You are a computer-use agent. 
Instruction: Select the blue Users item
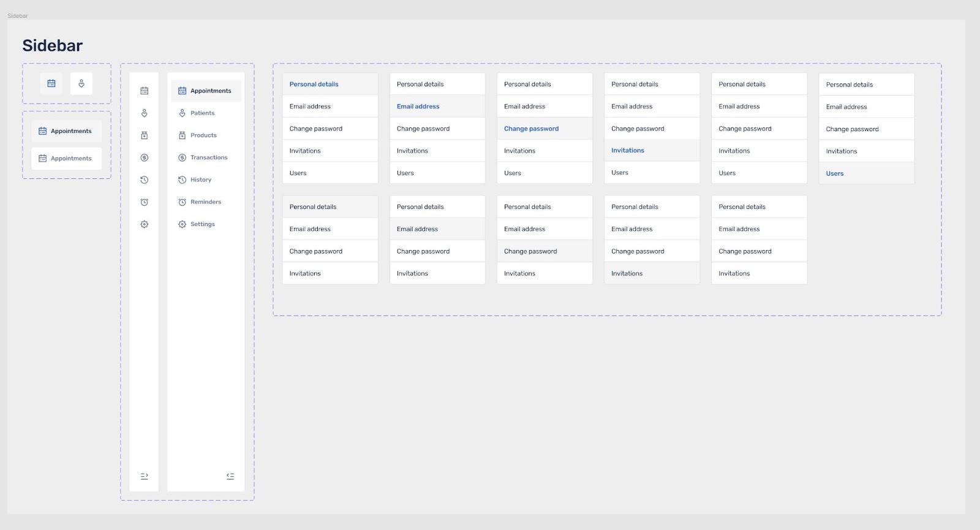pyautogui.click(x=867, y=173)
